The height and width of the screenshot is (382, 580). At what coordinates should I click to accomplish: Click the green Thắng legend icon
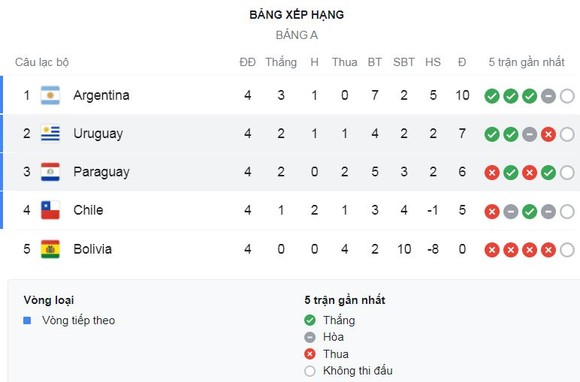pos(310,320)
